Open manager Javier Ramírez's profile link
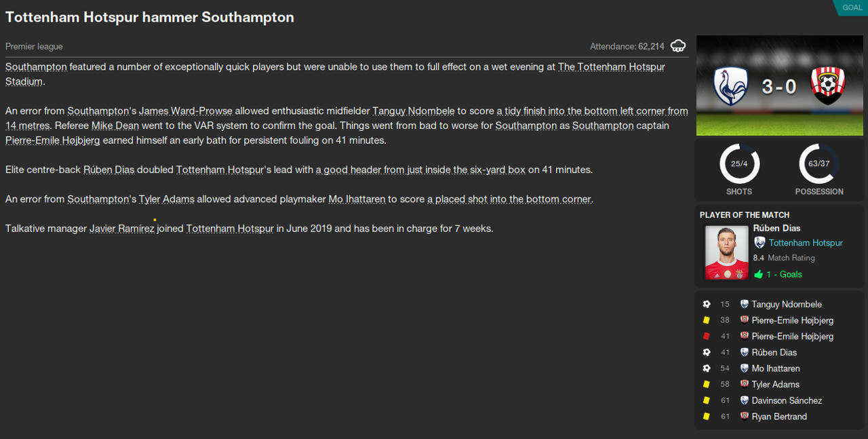Viewport: 868px width, 439px height. [121, 229]
